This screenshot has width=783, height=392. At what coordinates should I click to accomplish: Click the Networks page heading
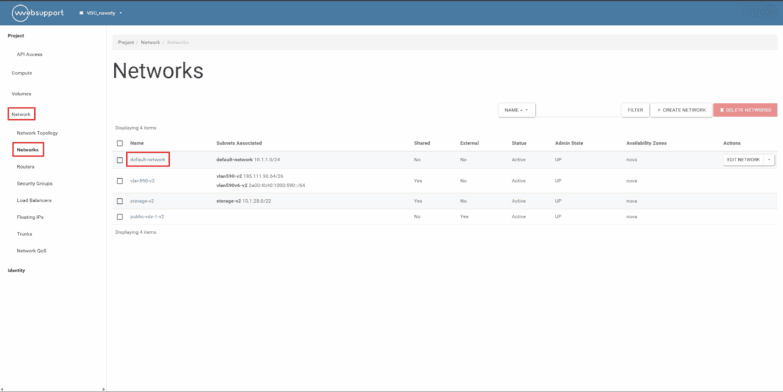(x=158, y=71)
